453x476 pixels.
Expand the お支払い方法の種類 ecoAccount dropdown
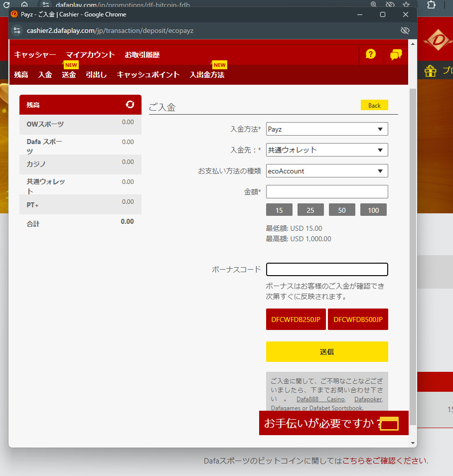327,171
